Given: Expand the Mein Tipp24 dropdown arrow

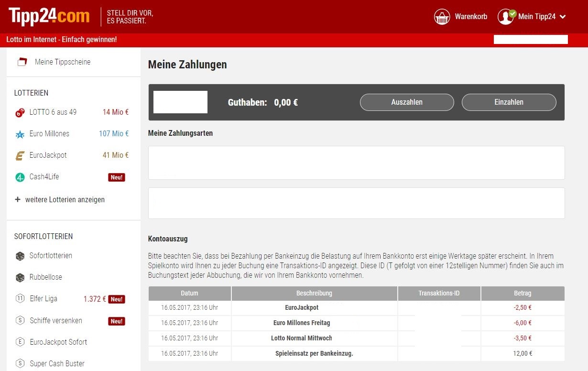Looking at the screenshot, I should [x=563, y=17].
